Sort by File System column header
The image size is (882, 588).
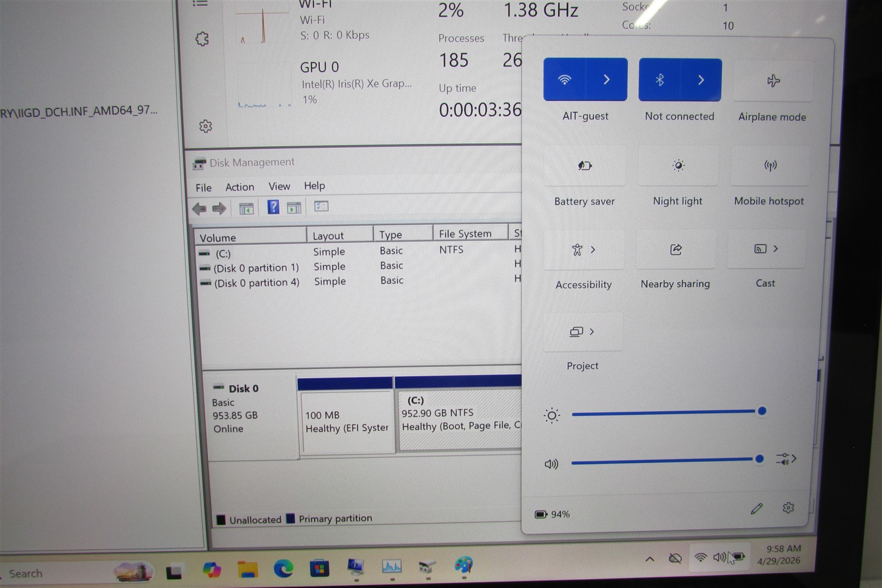coord(470,234)
